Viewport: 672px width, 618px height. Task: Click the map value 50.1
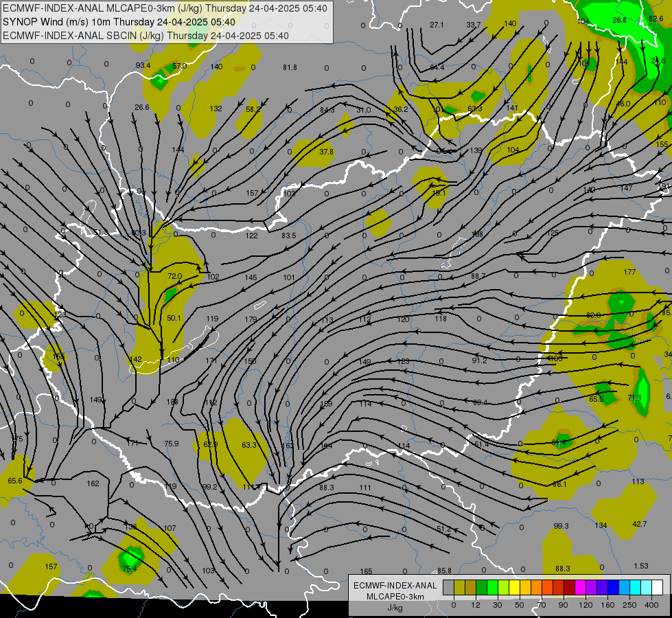pos(174,318)
